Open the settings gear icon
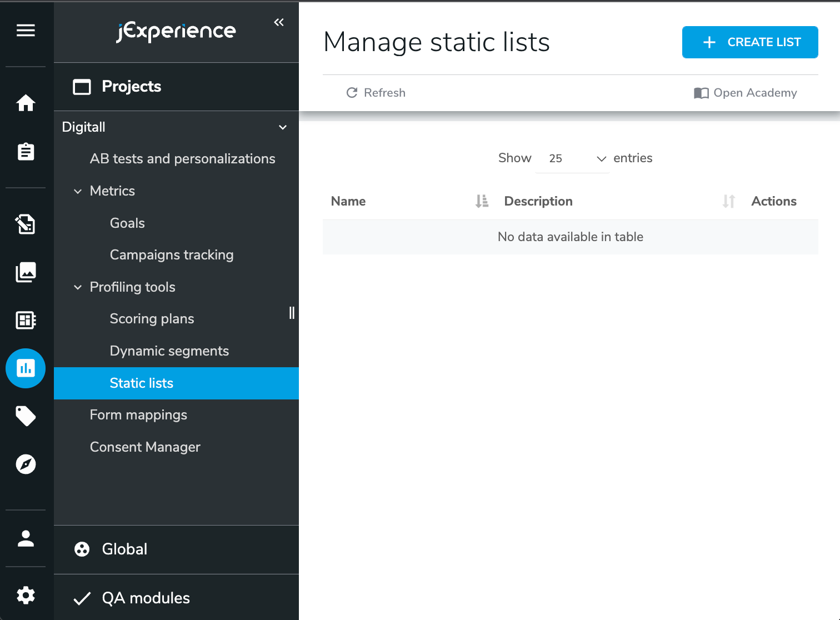The width and height of the screenshot is (840, 620). (x=26, y=595)
